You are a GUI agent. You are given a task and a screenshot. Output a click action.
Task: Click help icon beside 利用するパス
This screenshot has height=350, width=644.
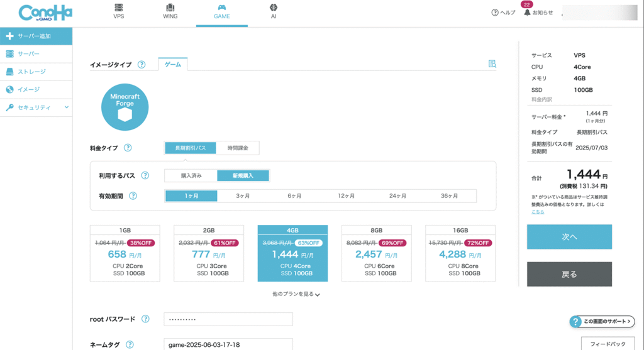145,175
